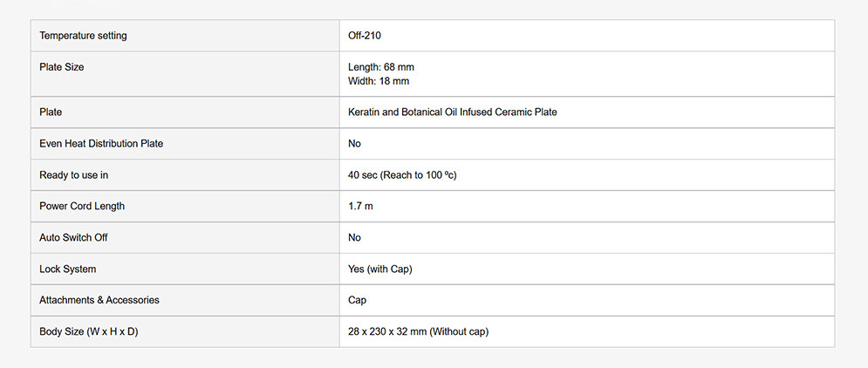Viewport: 868px width, 368px height.
Task: Click the "Body Size (W x H x D)" label
Action: click(x=88, y=332)
